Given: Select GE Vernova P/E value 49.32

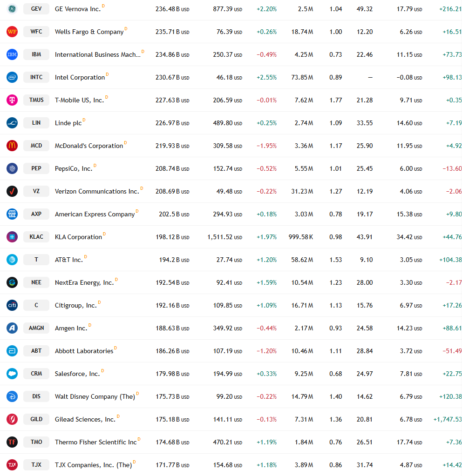Looking at the screenshot, I should click(365, 9).
